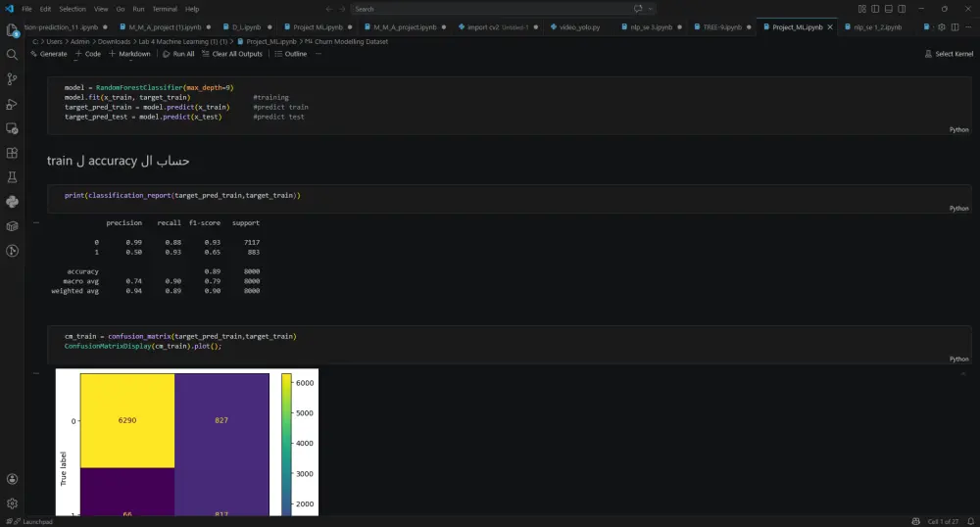Collapse the confusion matrix plot output
The height and width of the screenshot is (527, 980).
[36, 373]
